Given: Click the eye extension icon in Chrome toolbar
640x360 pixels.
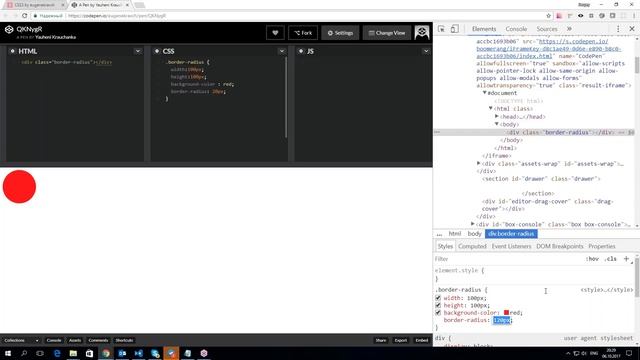Looking at the screenshot, I should click(x=580, y=16).
